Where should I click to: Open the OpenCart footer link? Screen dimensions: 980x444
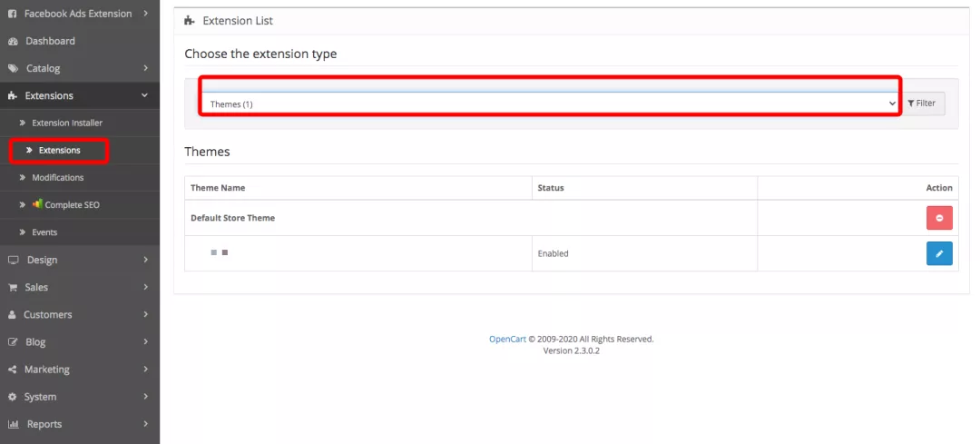pos(507,339)
